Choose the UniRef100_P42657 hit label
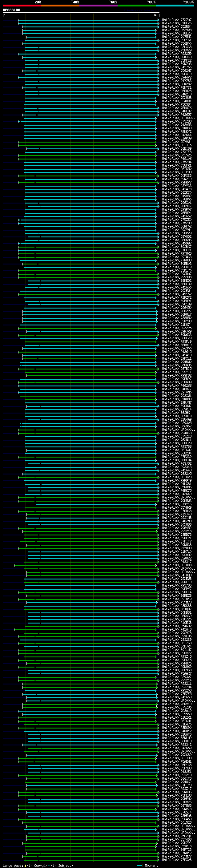The image size is (197, 868). (177, 115)
